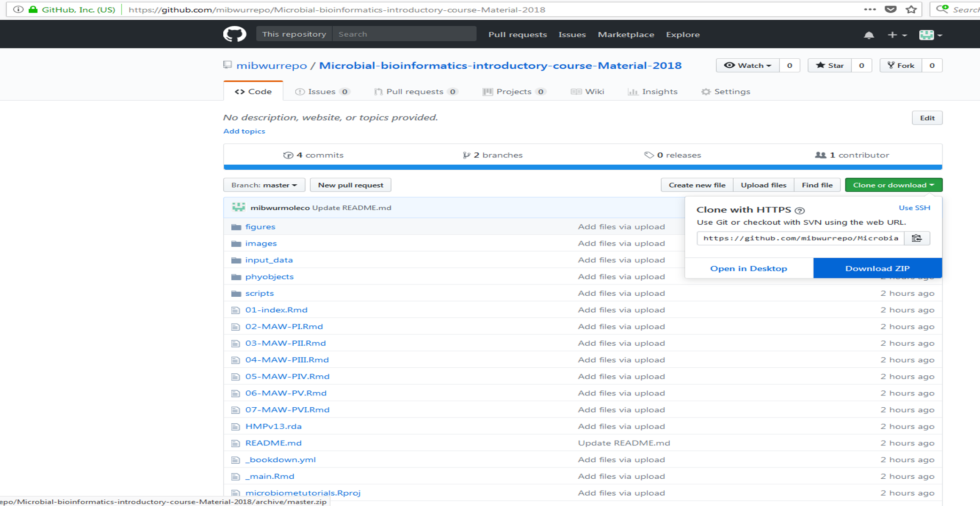Click the Firefox address bar URL
Viewport: 980px width, 506px height.
click(337, 9)
